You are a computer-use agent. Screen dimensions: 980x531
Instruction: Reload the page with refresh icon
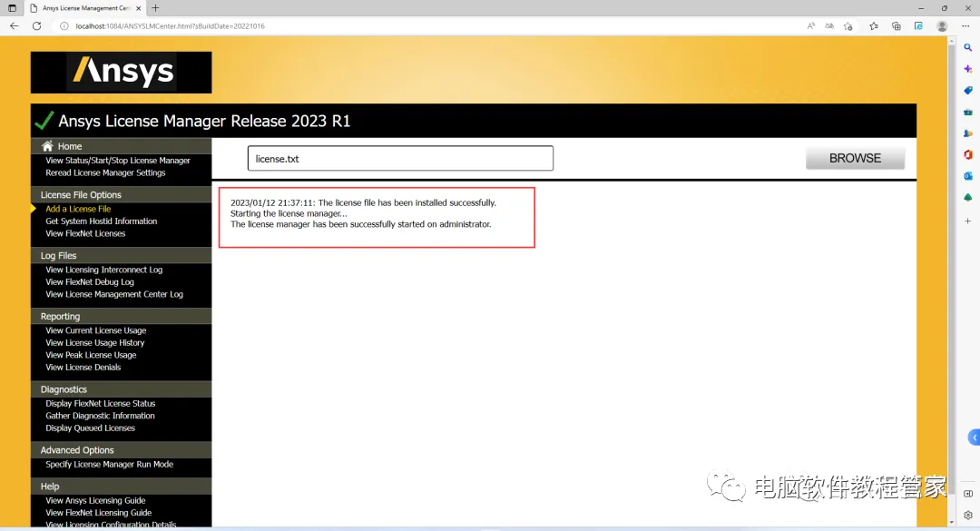tap(37, 26)
